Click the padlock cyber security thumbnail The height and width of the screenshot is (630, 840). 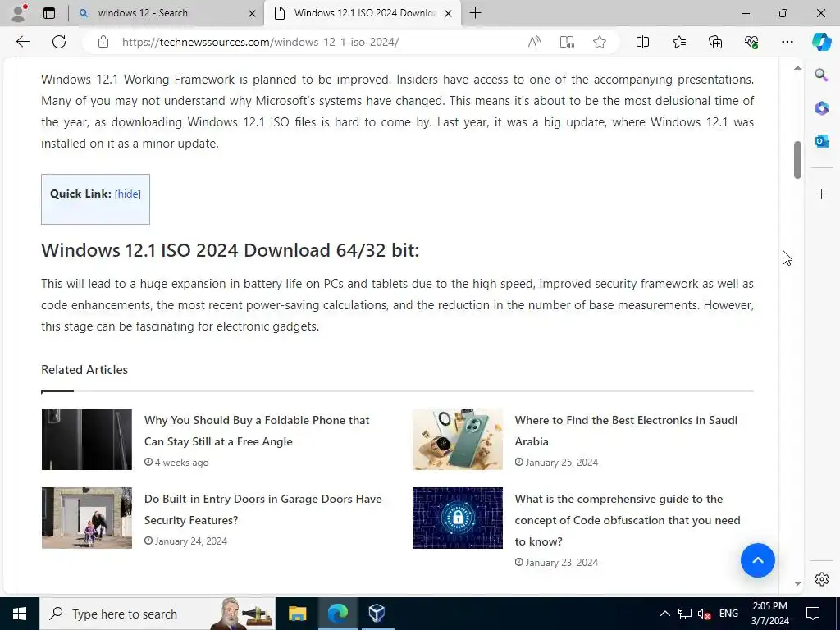coord(458,518)
